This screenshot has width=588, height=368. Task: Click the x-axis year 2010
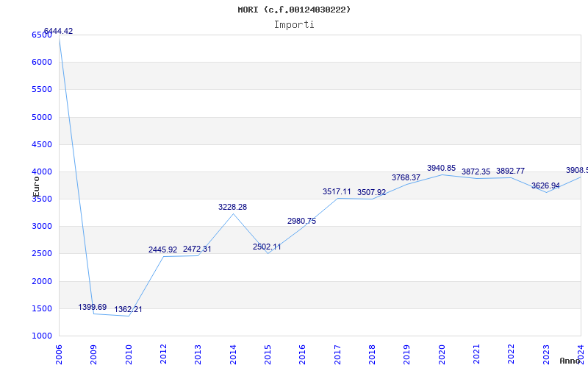(129, 355)
